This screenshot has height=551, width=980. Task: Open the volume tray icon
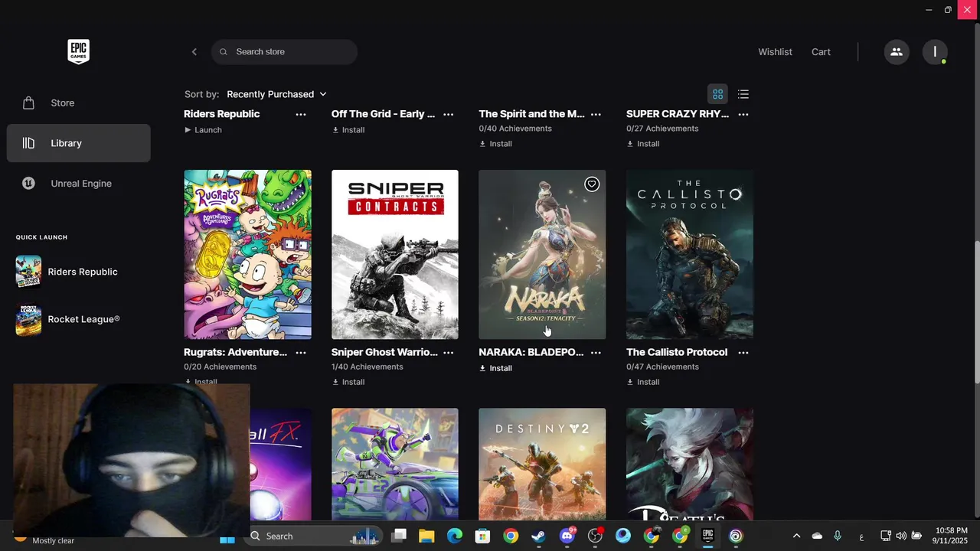point(901,536)
